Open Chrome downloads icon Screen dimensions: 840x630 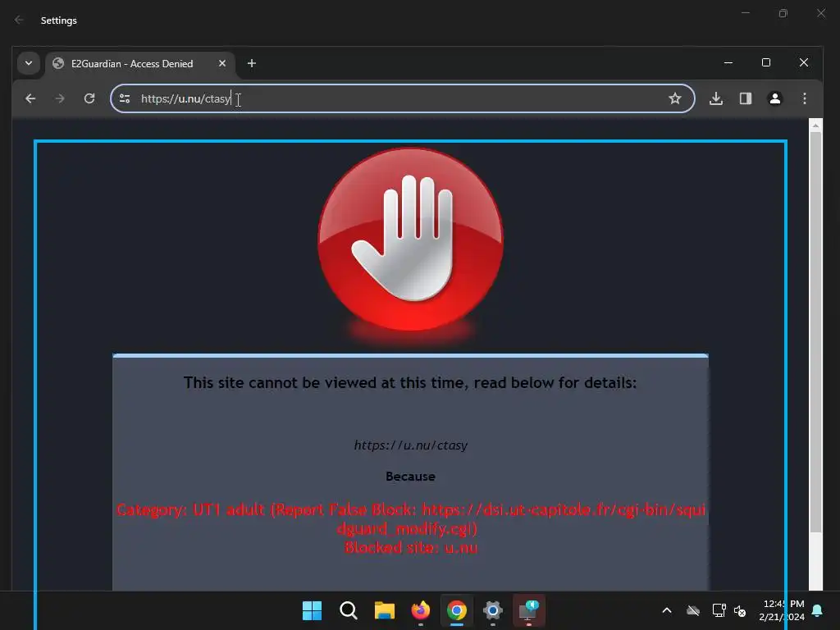[716, 98]
